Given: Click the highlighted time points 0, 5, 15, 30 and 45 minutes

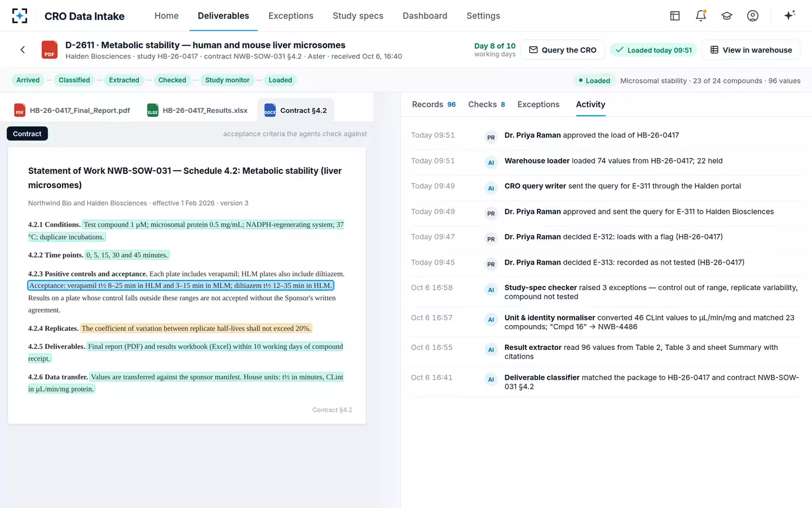Looking at the screenshot, I should [127, 255].
